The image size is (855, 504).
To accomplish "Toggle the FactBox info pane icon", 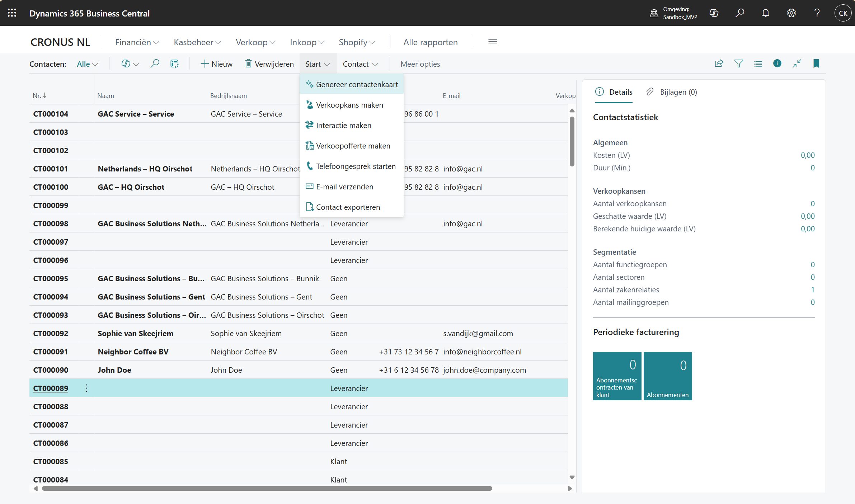I will coord(777,64).
